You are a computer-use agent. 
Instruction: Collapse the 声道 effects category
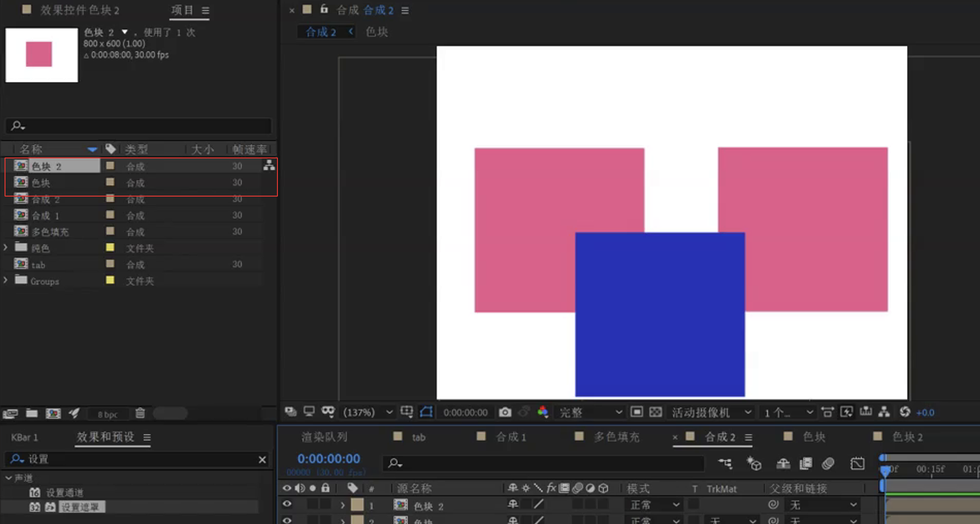coord(9,478)
